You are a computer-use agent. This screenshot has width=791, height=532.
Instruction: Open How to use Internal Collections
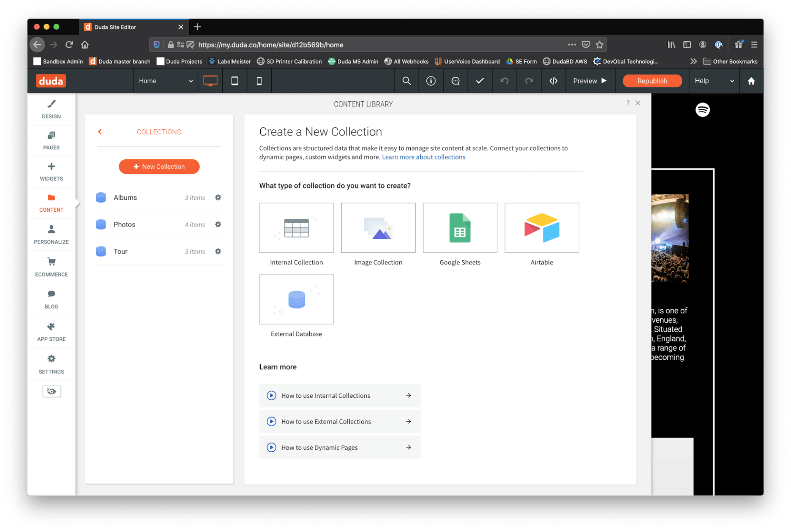340,395
